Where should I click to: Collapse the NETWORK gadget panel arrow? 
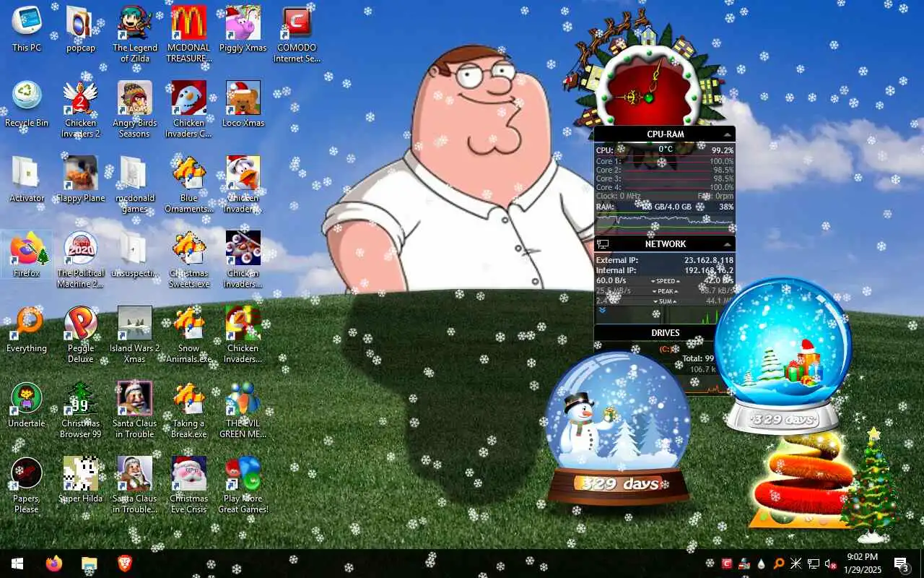click(728, 244)
